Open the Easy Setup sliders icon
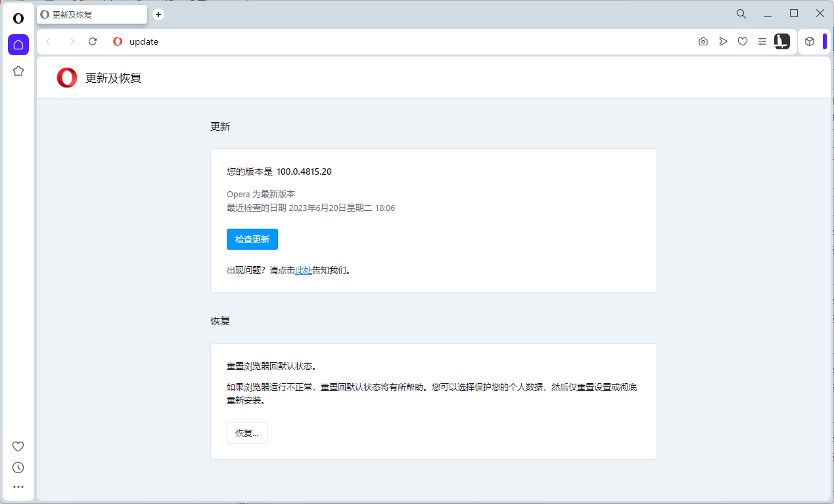The image size is (834, 504). (x=762, y=41)
